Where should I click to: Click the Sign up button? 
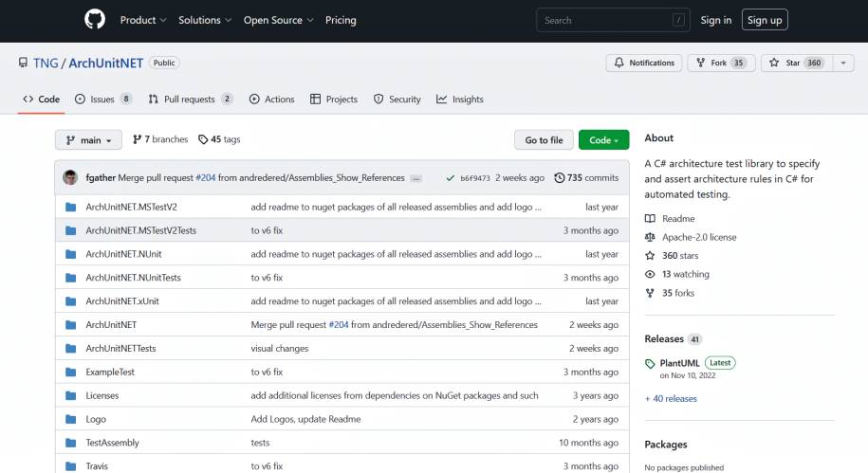[x=765, y=20]
